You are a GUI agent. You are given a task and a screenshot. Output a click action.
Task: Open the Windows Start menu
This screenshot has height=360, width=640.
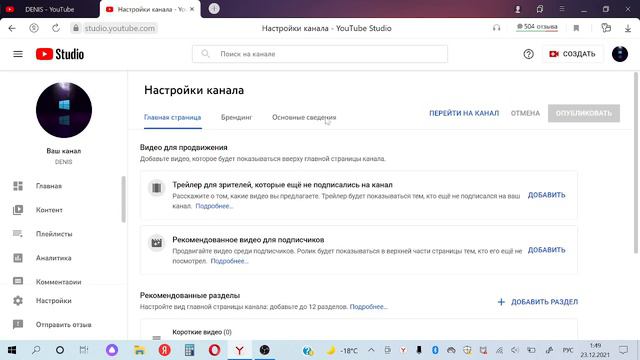(x=12, y=350)
